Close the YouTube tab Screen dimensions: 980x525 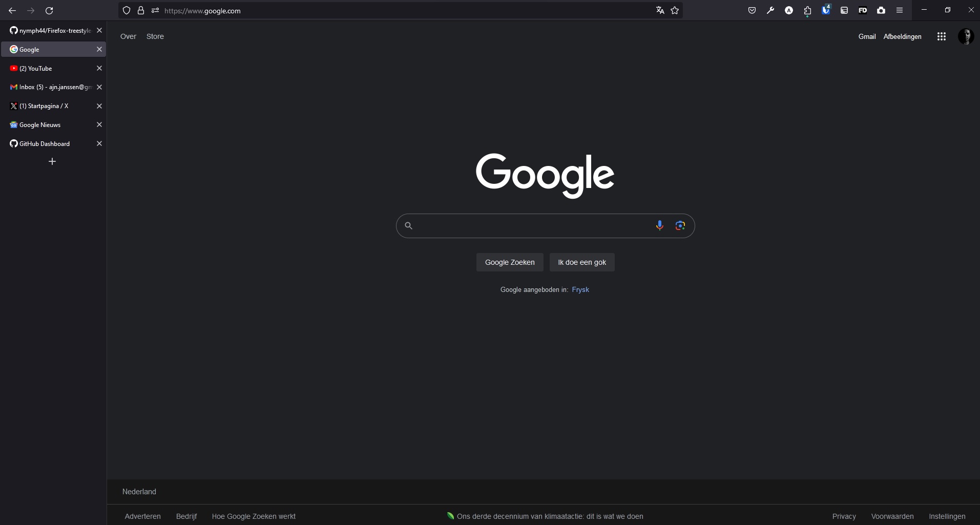(x=99, y=68)
